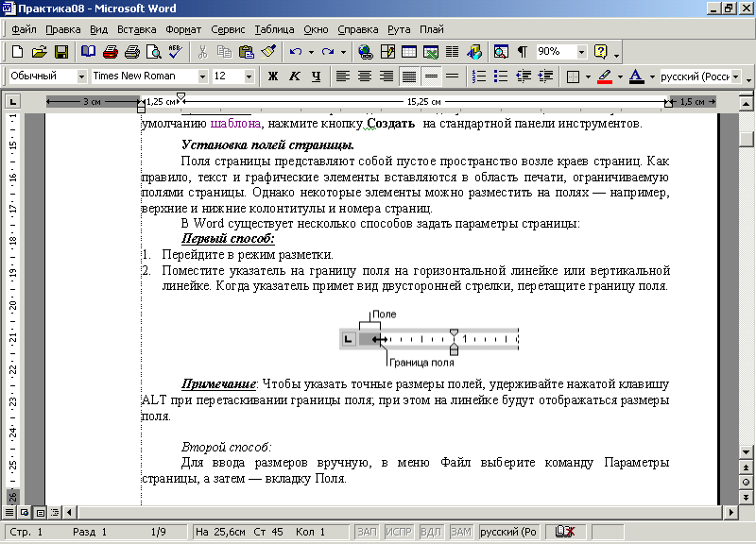Open the Файл menu
The width and height of the screenshot is (756, 544).
point(24,29)
